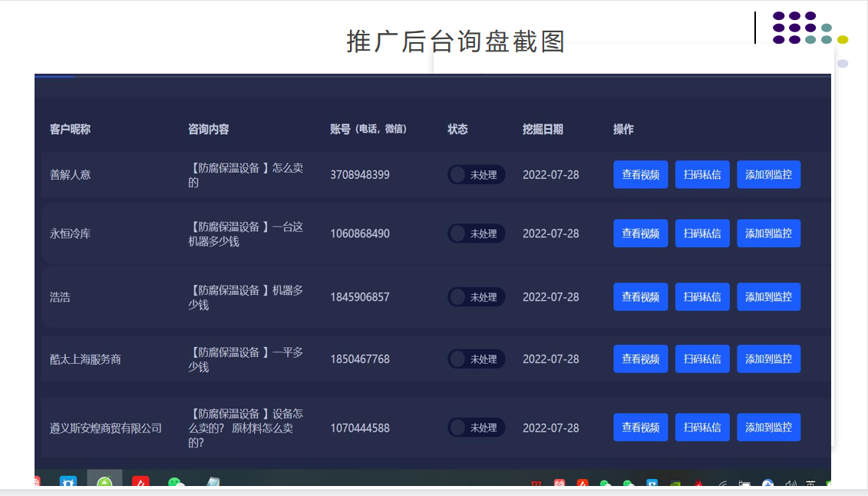Screen dimensions: 868x496
Task: View video via 查看视频 for 浩浩
Action: click(x=641, y=297)
